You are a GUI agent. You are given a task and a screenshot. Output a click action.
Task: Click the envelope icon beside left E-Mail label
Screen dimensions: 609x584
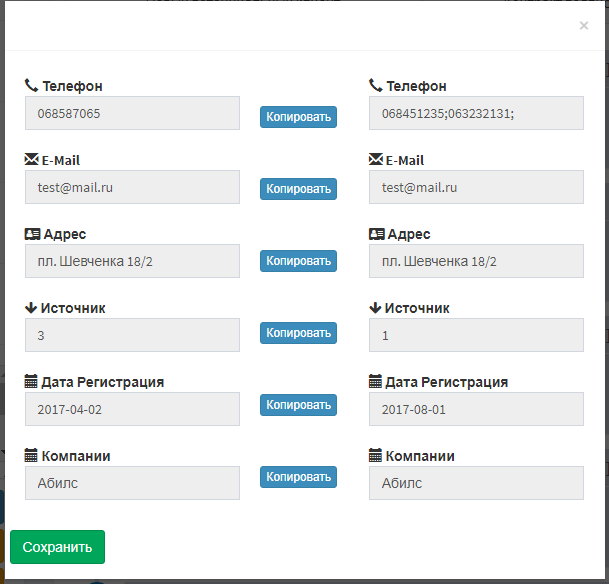(x=32, y=160)
